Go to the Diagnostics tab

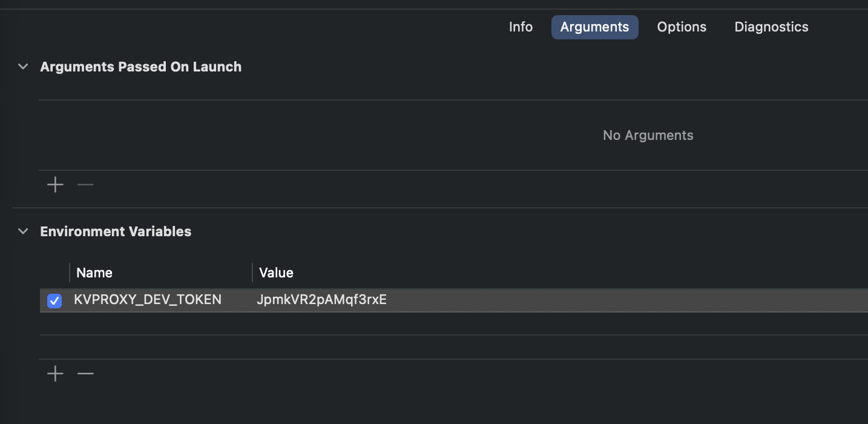[771, 27]
